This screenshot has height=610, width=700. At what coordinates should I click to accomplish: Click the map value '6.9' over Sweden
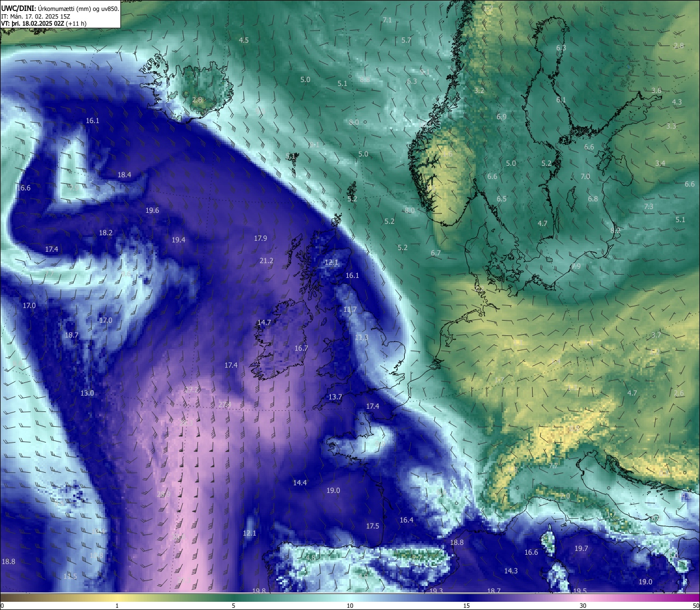point(501,117)
